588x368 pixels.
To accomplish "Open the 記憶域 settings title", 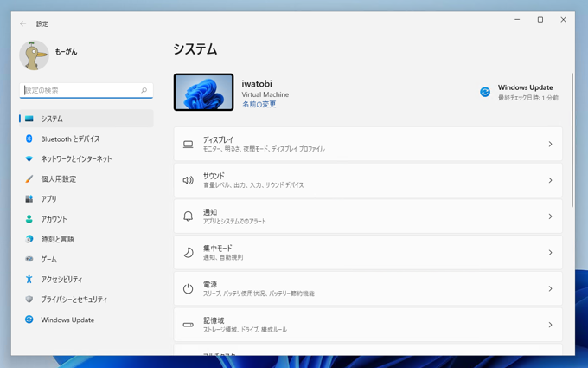I will (214, 320).
